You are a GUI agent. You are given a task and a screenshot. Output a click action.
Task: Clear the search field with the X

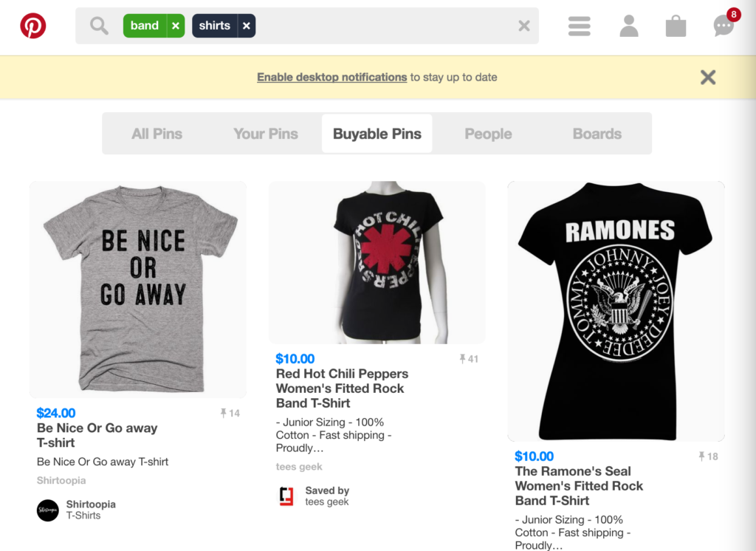point(523,24)
